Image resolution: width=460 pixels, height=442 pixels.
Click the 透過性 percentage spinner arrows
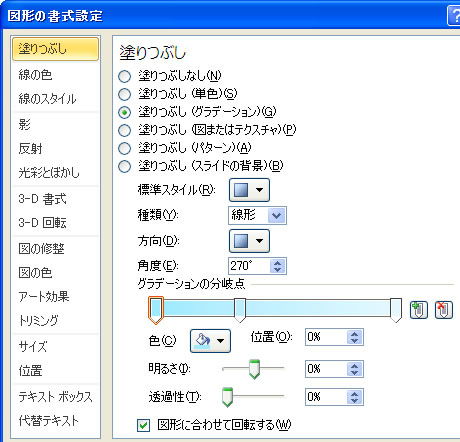click(x=354, y=397)
